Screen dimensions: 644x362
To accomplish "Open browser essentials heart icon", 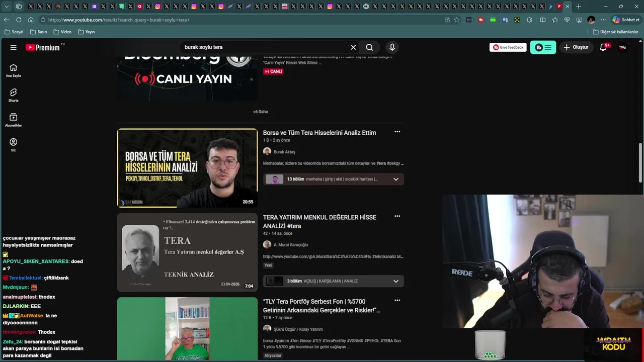I will [567, 20].
